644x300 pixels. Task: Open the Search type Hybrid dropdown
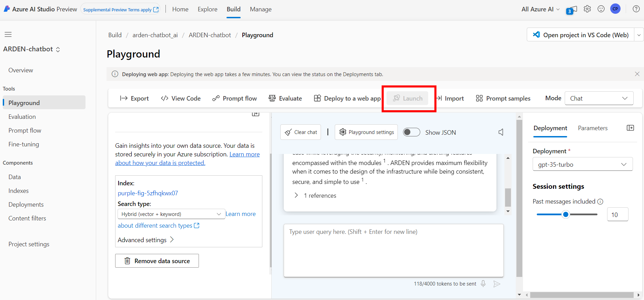[x=171, y=214]
